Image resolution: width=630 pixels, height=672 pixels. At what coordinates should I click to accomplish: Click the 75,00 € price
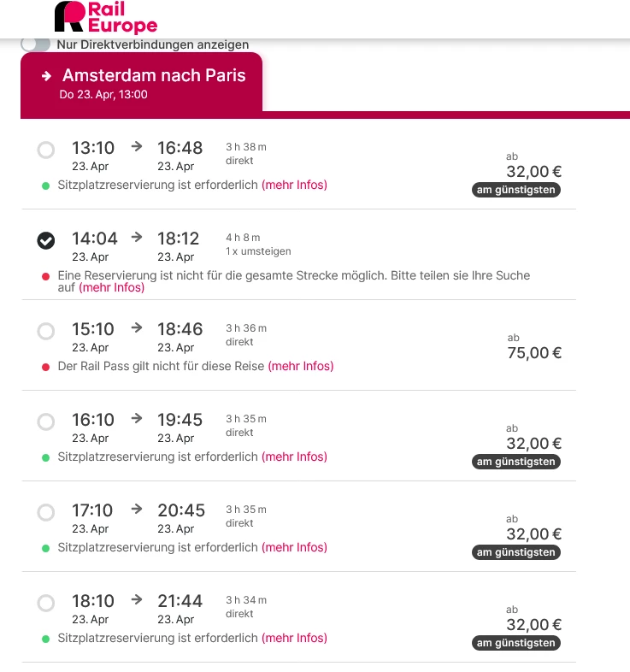click(534, 353)
